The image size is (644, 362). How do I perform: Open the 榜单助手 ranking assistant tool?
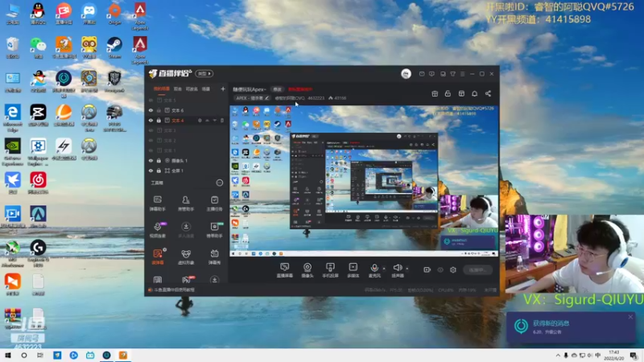[x=214, y=230]
